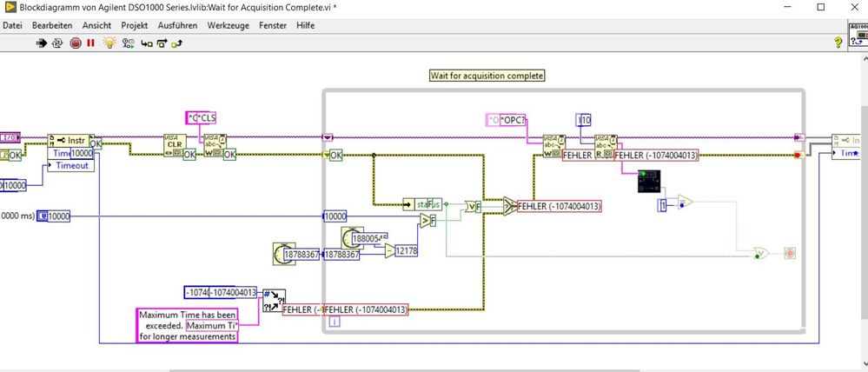This screenshot has width=868, height=372.
Task: Open context help with the yellow question mark
Action: (x=838, y=43)
